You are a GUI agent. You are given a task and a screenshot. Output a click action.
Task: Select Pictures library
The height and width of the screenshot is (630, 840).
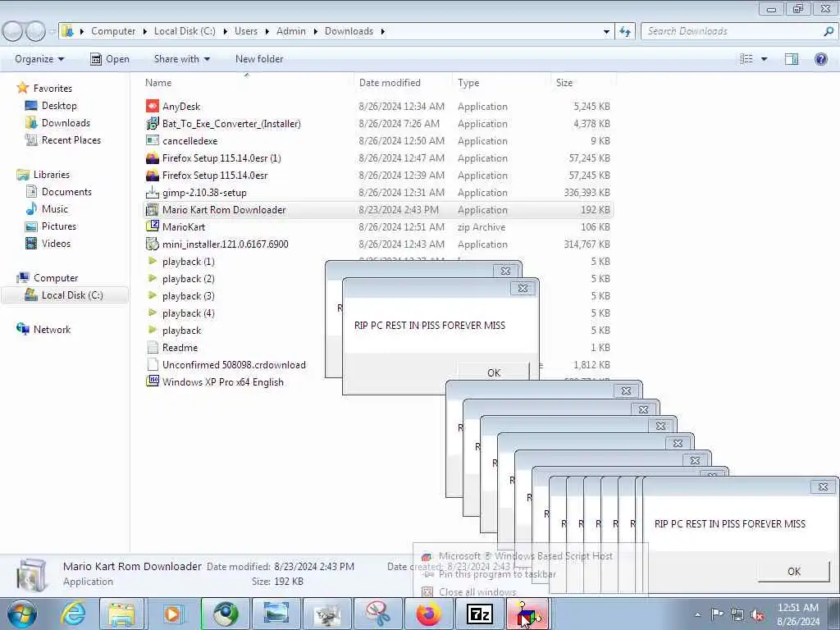(59, 226)
